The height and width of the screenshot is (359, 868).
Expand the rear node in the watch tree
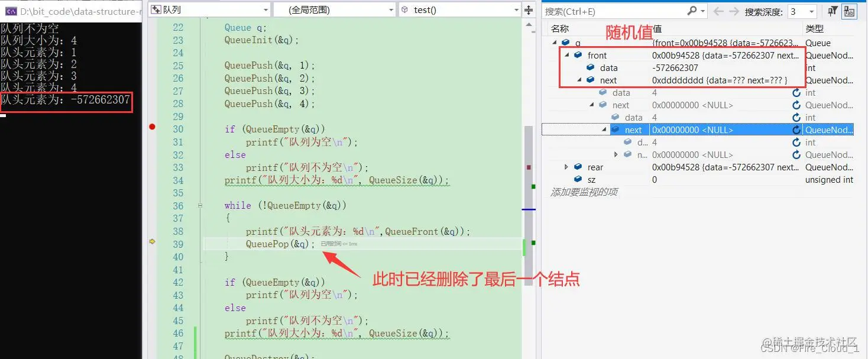566,167
